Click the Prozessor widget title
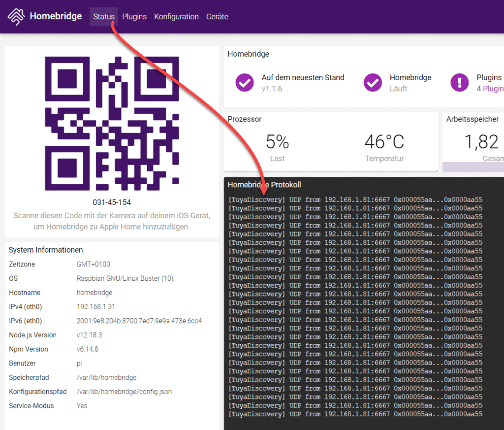Viewport: 504px width, 430px height. (x=245, y=119)
